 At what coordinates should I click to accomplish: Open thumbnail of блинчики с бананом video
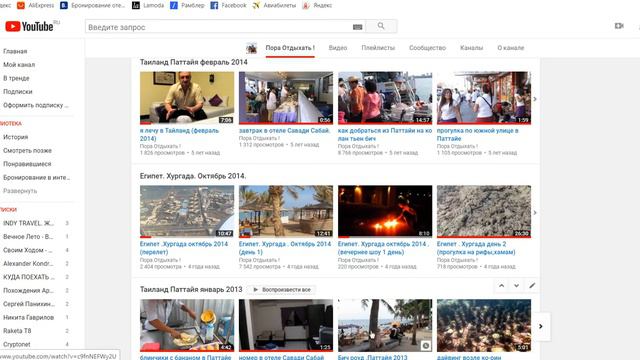click(187, 325)
